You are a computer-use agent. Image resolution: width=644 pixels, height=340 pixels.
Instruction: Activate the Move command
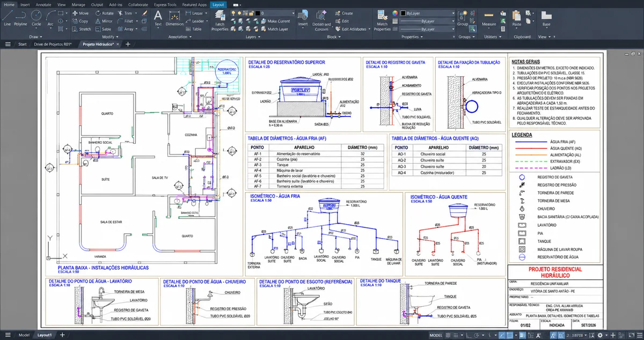pos(79,13)
